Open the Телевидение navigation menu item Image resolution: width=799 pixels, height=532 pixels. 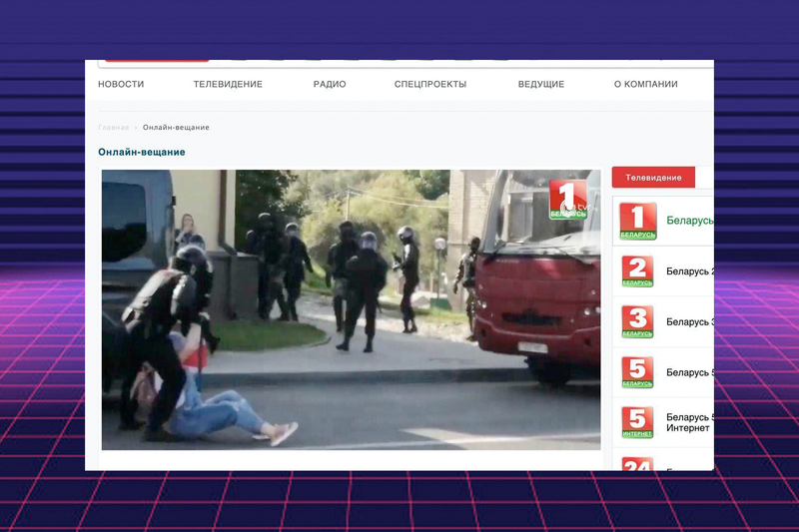click(x=228, y=85)
